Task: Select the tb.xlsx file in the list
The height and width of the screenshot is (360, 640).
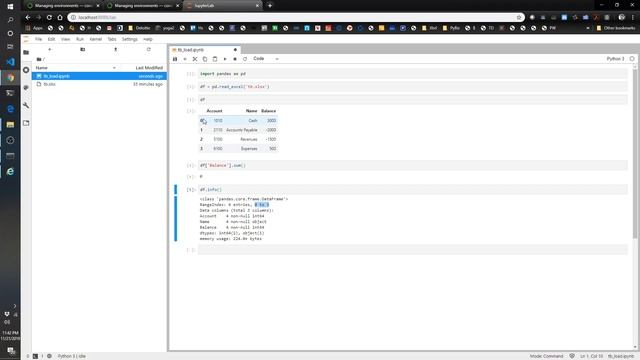Action: click(99, 84)
